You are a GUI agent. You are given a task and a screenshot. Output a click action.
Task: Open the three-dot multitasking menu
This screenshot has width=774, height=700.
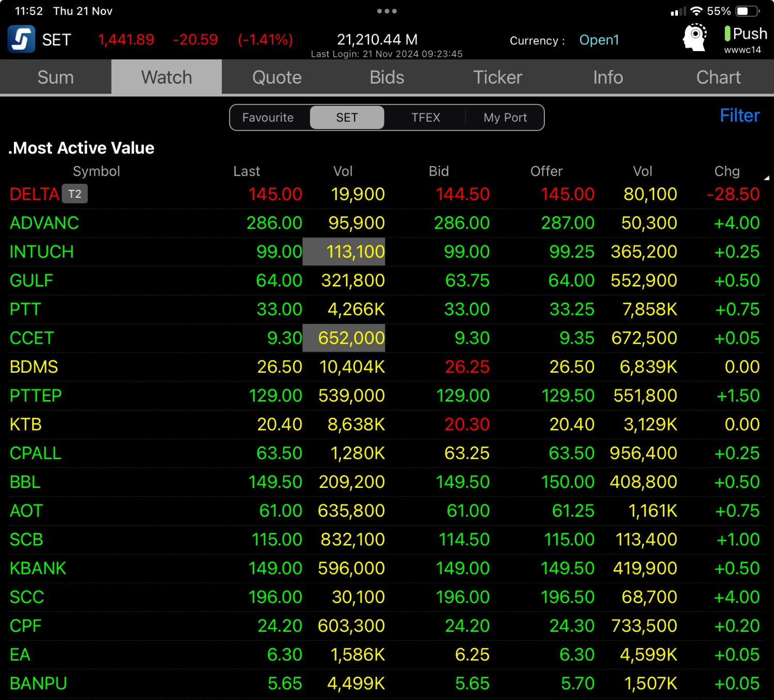387,11
